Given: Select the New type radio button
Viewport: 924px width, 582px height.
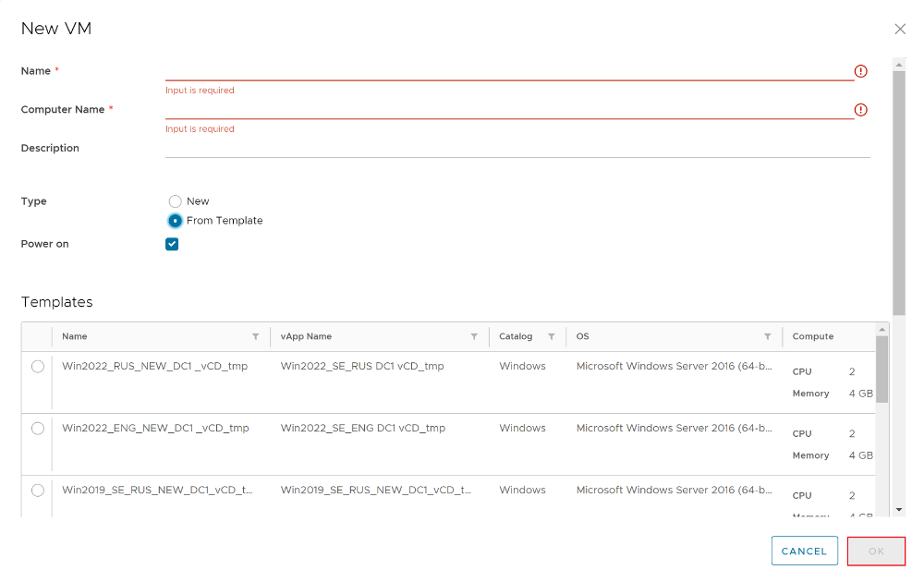Looking at the screenshot, I should [x=175, y=201].
